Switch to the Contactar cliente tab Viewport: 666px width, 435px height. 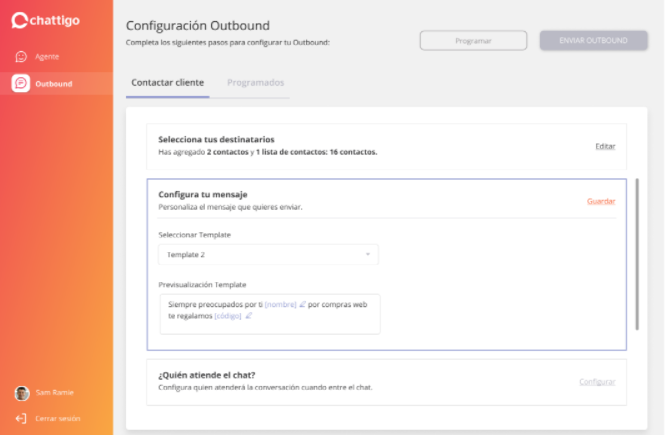(167, 82)
